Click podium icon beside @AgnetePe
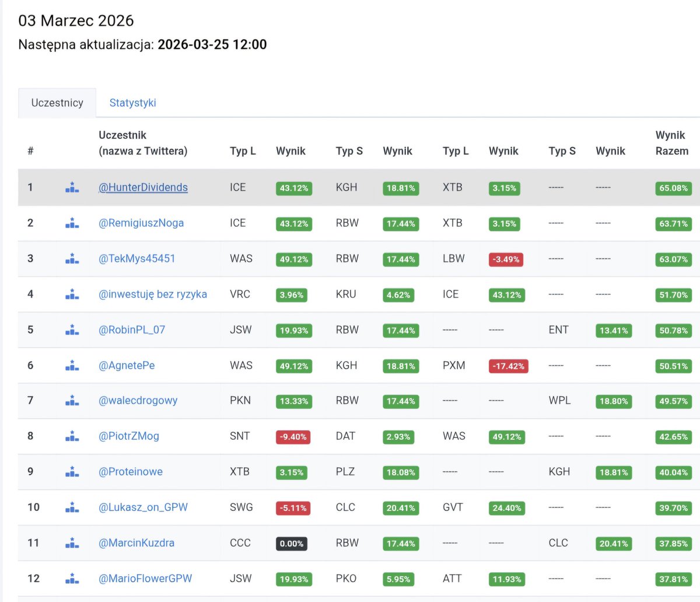The width and height of the screenshot is (700, 602). pos(72,365)
